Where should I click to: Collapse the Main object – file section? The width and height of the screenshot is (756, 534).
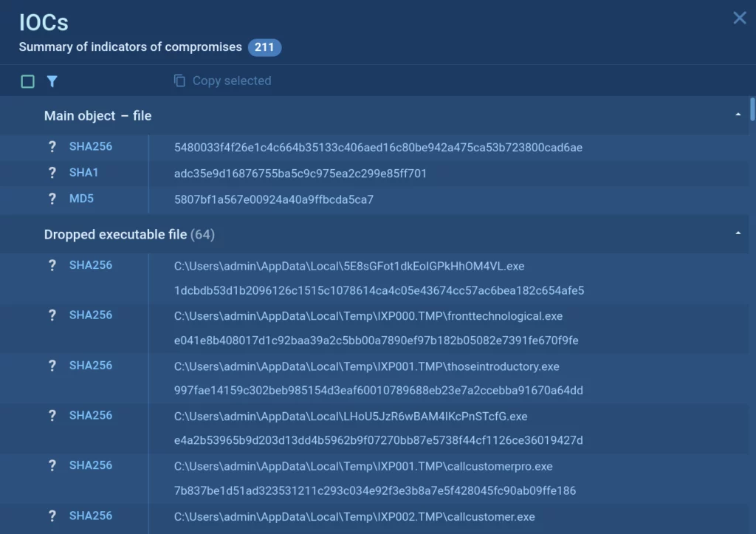[738, 115]
